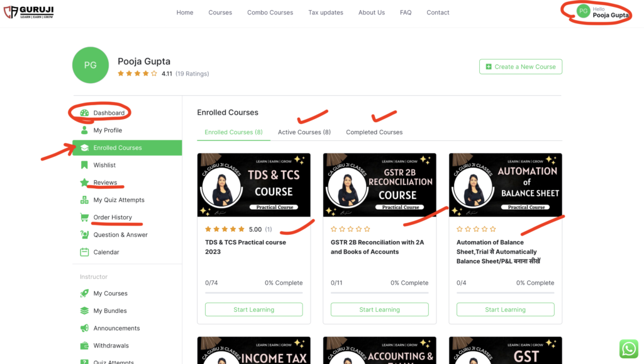The width and height of the screenshot is (644, 364).
Task: Click the My Courses rocket icon
Action: 84,293
